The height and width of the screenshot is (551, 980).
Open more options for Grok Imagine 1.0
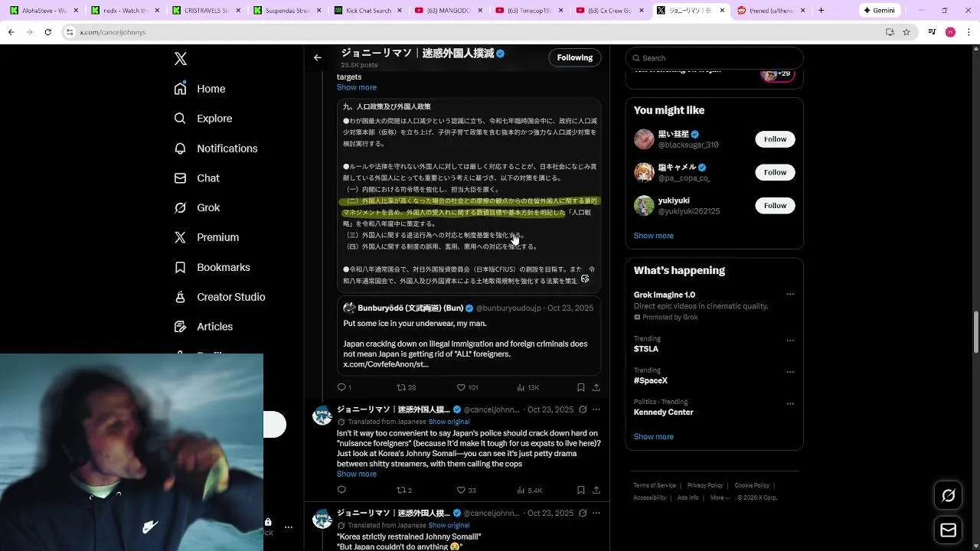coord(790,295)
